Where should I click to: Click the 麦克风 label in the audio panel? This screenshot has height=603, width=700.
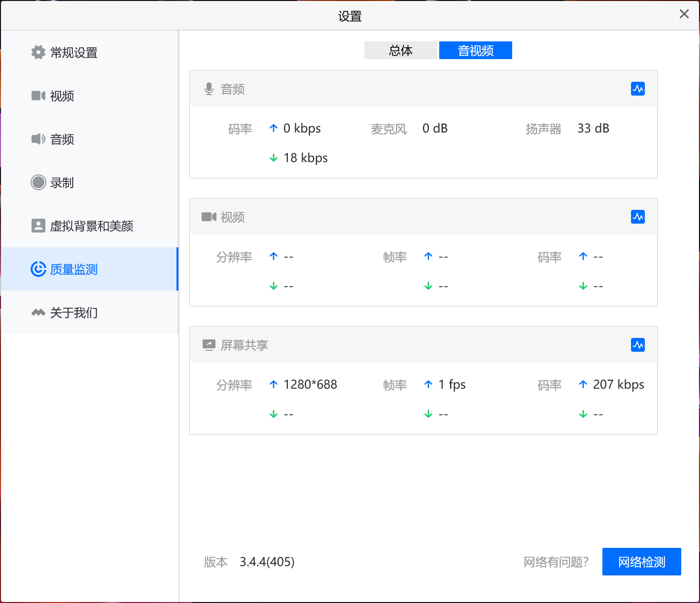click(x=389, y=129)
